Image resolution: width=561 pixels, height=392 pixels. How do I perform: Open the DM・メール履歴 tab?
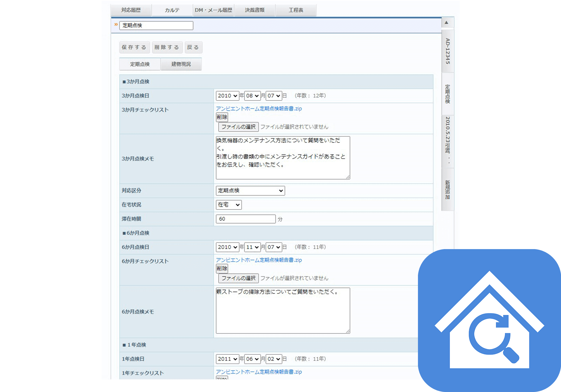coord(213,10)
